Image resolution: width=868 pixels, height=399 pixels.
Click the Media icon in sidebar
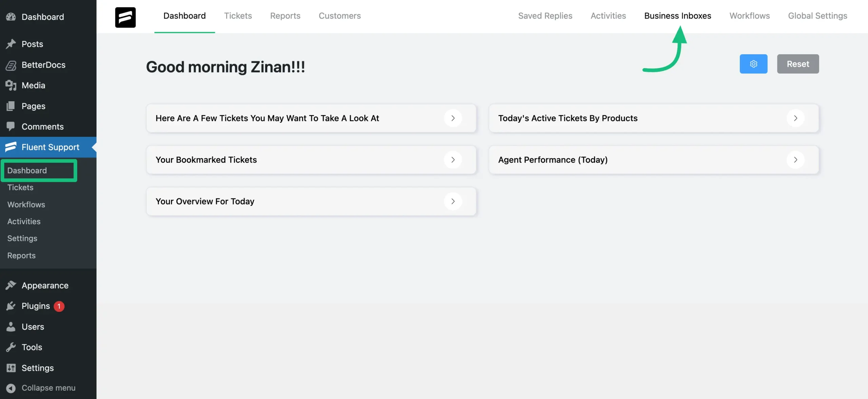11,85
